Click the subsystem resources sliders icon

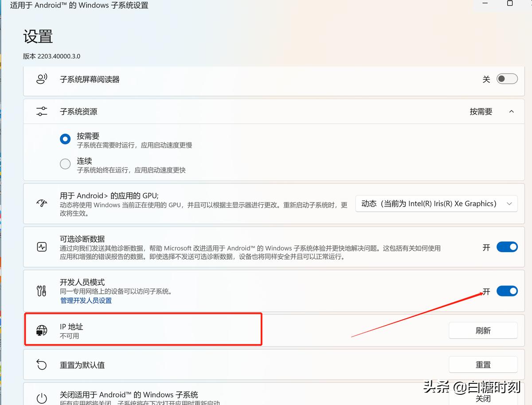(x=41, y=111)
